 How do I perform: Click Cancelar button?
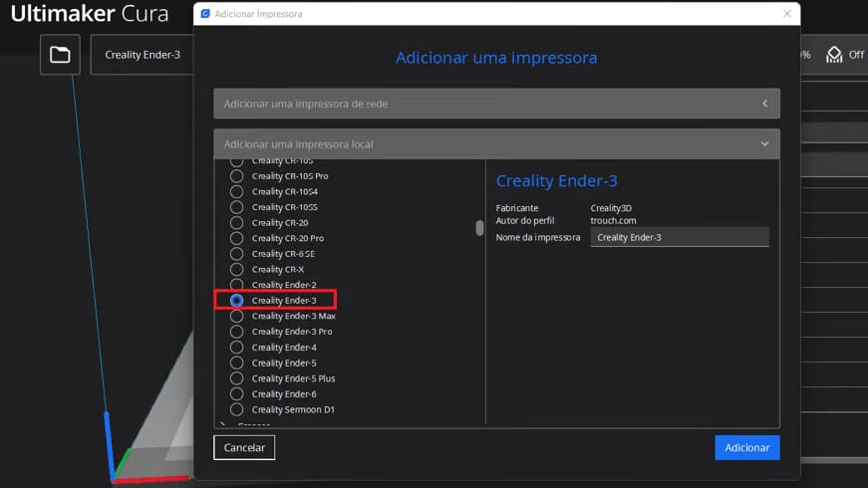(x=244, y=447)
